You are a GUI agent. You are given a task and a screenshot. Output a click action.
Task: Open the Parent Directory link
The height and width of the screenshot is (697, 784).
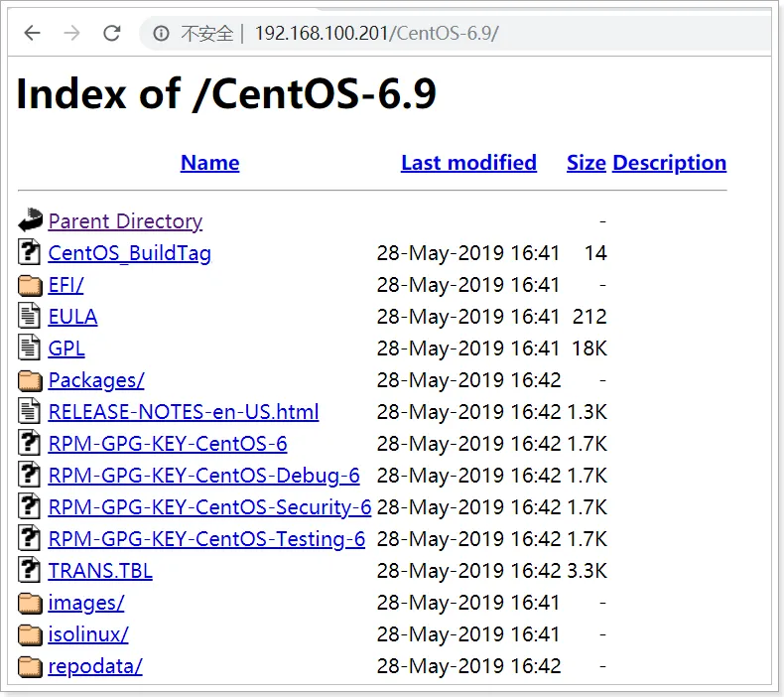125,221
